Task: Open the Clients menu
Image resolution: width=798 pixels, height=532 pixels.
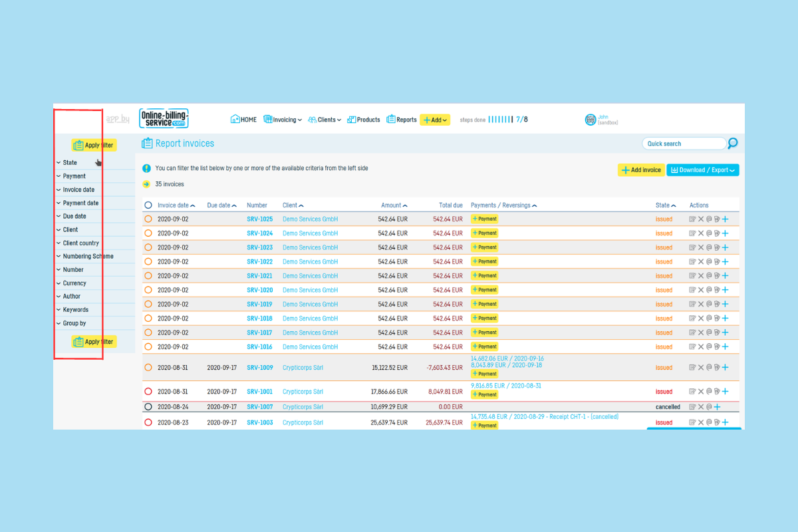Action: [325, 120]
